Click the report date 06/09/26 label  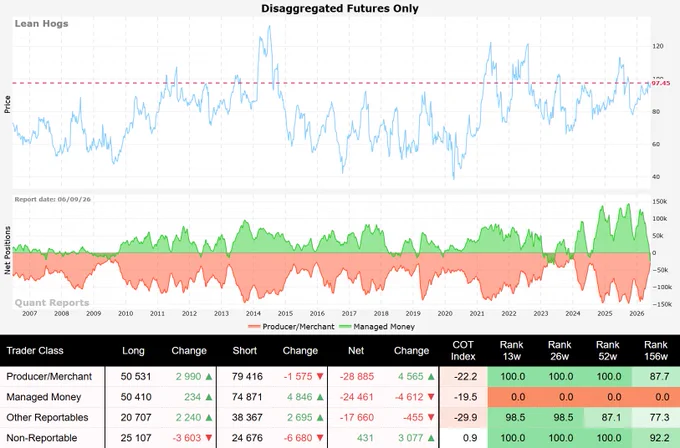(52, 199)
